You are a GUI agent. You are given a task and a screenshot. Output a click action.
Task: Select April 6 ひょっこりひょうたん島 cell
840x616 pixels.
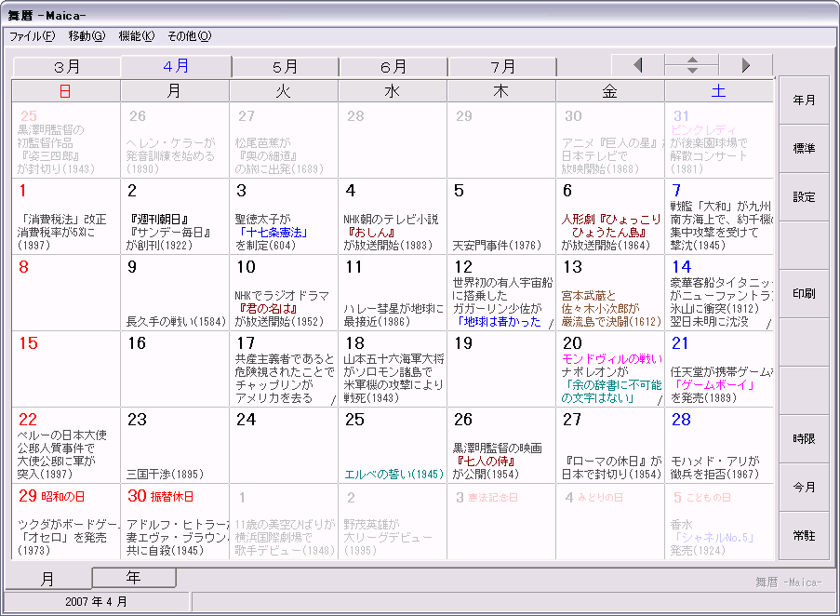tap(609, 217)
